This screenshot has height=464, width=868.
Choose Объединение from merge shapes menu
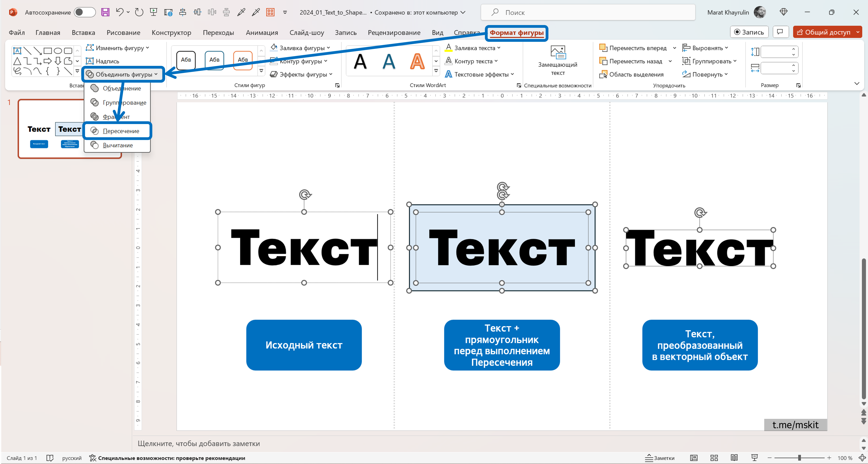(x=117, y=88)
